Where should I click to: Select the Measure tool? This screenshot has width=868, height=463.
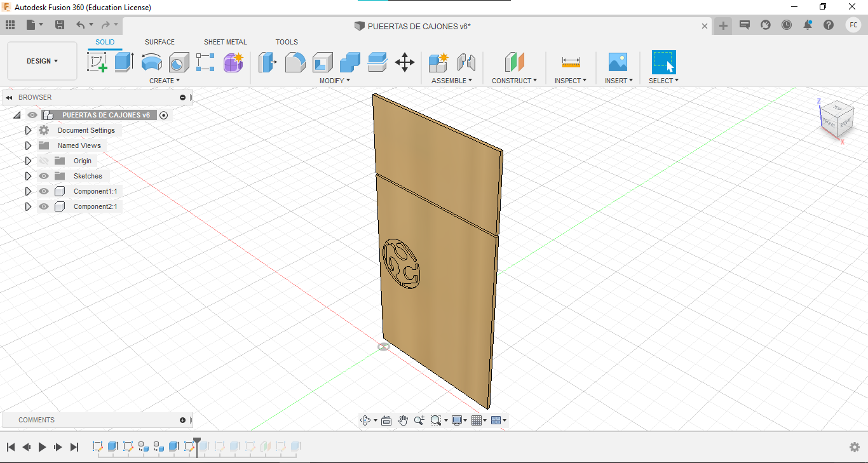571,62
